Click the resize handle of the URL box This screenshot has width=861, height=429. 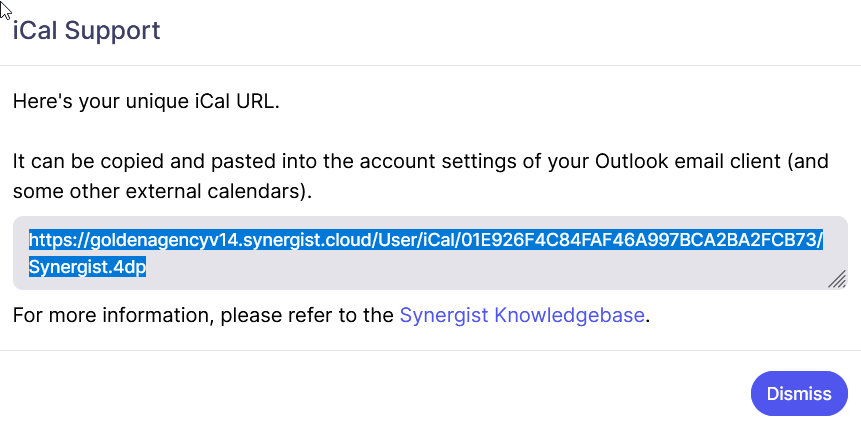pos(837,281)
